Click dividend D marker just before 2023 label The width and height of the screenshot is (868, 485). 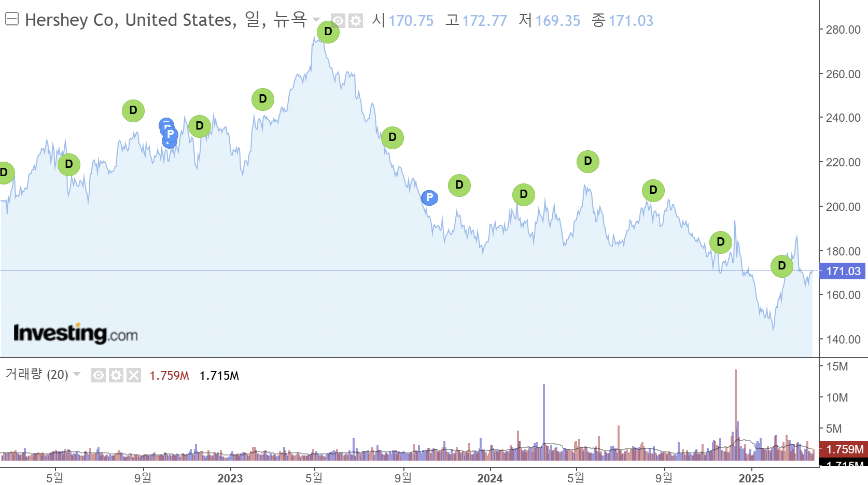(x=200, y=126)
